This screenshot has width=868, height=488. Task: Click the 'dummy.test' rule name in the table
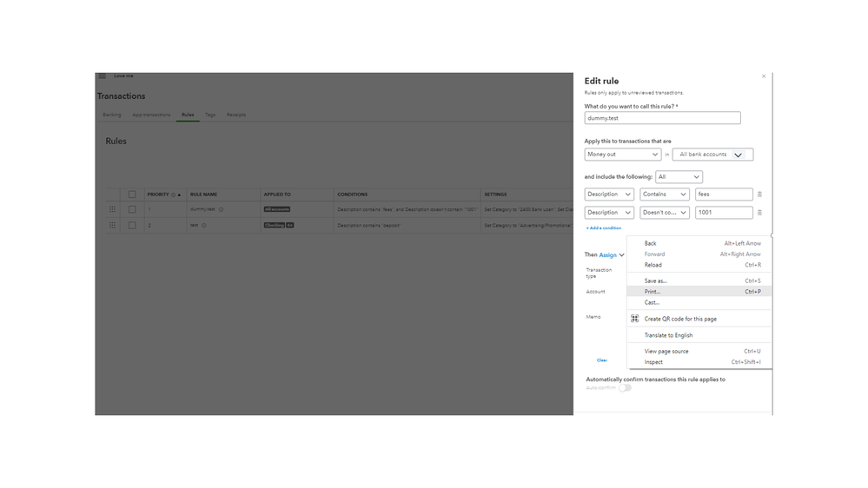pos(202,209)
